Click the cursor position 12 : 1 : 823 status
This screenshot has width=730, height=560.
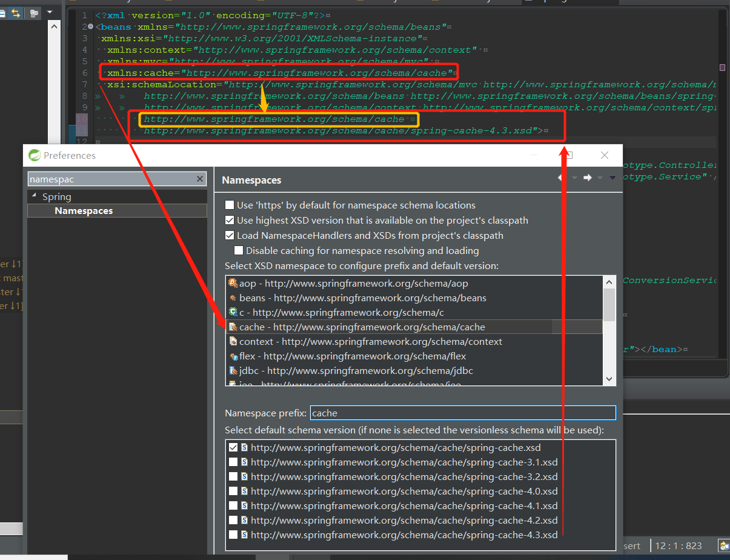(x=678, y=545)
